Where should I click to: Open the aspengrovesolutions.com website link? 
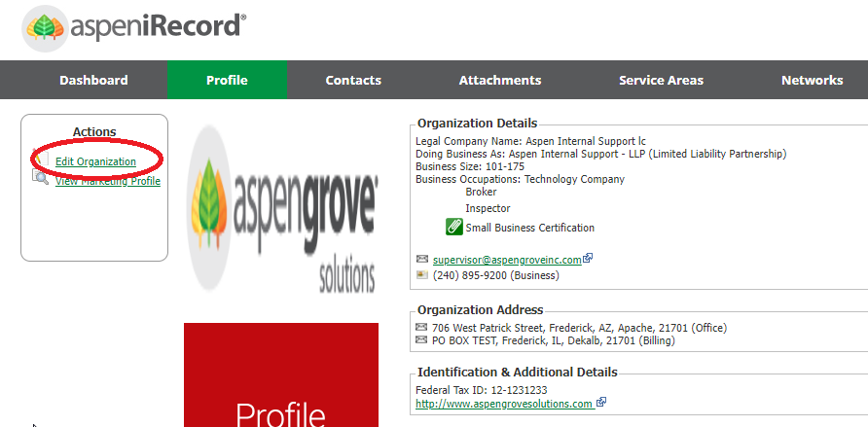coord(504,404)
